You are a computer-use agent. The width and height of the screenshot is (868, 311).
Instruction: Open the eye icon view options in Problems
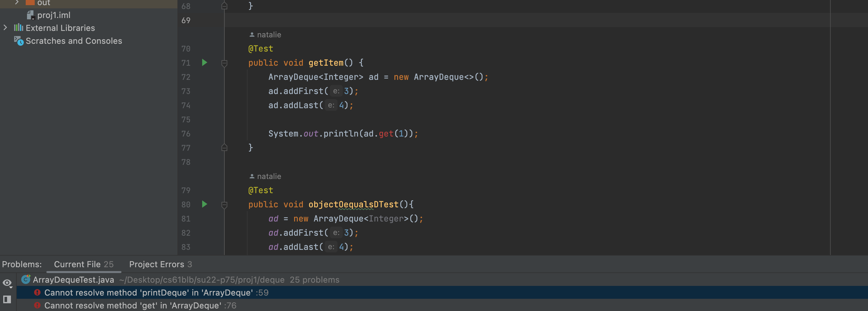click(7, 283)
